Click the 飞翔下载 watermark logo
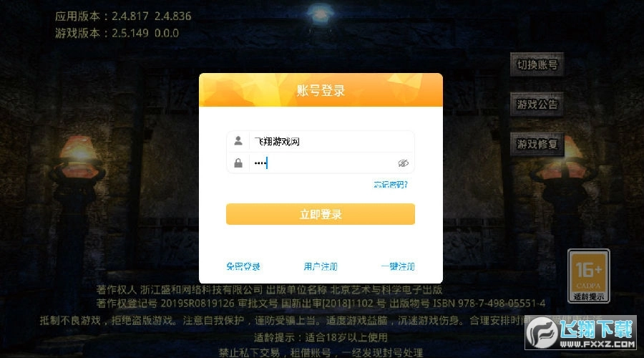 (581, 332)
